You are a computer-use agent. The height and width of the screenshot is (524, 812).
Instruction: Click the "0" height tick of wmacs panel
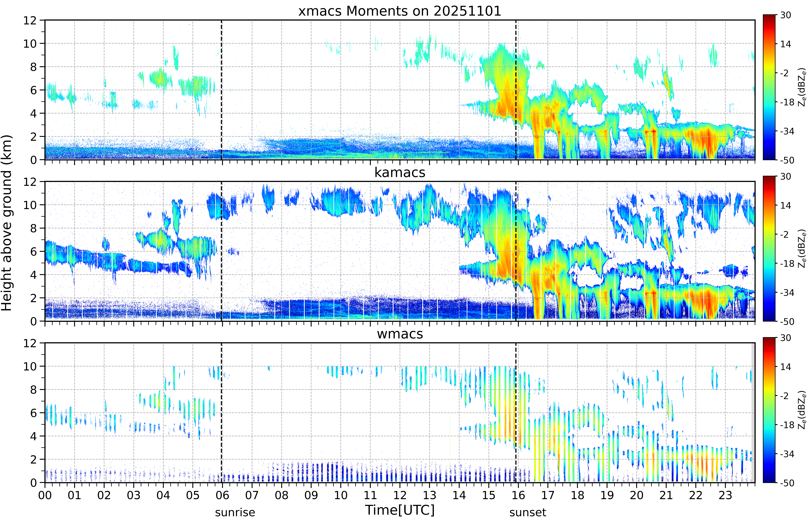tap(33, 483)
